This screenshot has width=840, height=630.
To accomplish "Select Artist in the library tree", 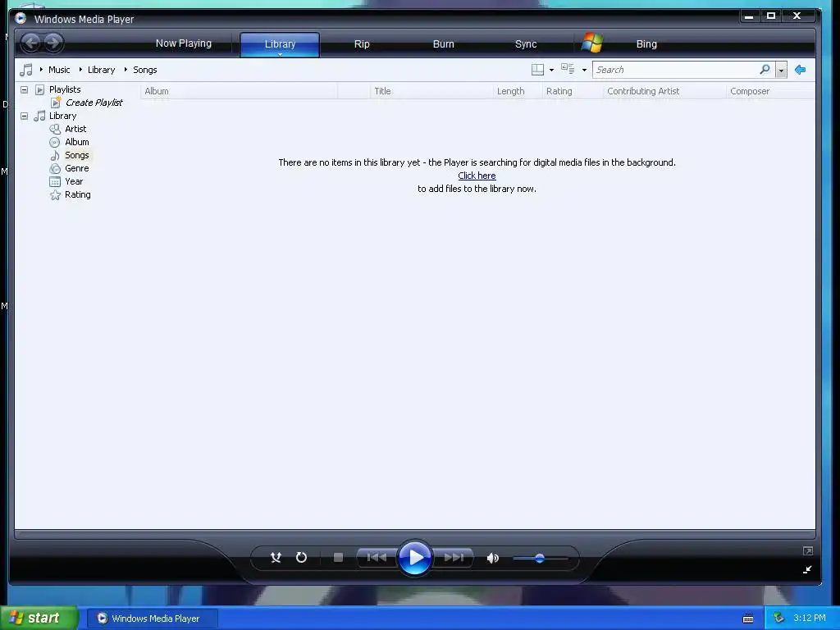I will coord(75,129).
